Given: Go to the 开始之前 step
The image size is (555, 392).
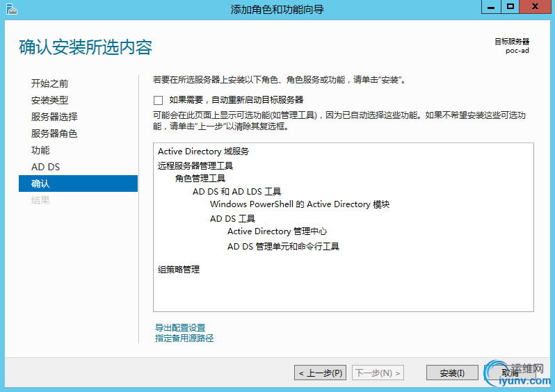Looking at the screenshot, I should (49, 83).
